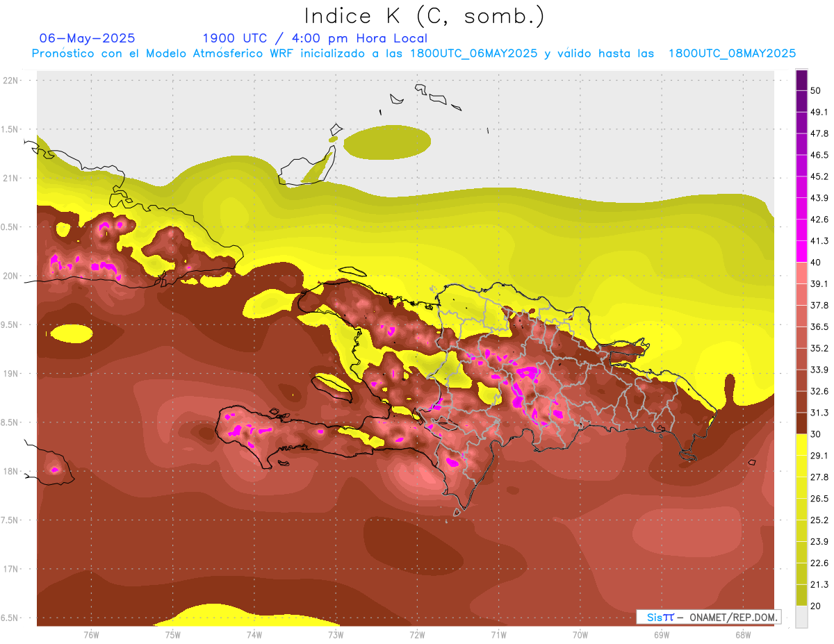Click the '30' color scale value
This screenshot has width=834, height=644.
(x=817, y=434)
